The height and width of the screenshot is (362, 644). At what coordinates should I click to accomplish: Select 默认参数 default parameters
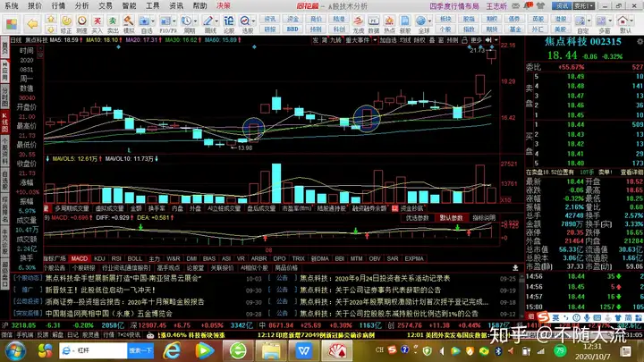click(x=451, y=218)
